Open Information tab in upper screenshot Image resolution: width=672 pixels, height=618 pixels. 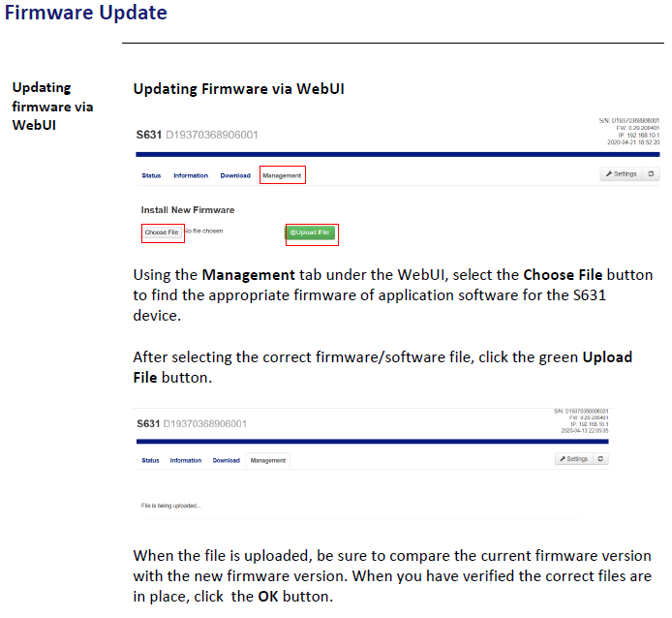pyautogui.click(x=191, y=175)
